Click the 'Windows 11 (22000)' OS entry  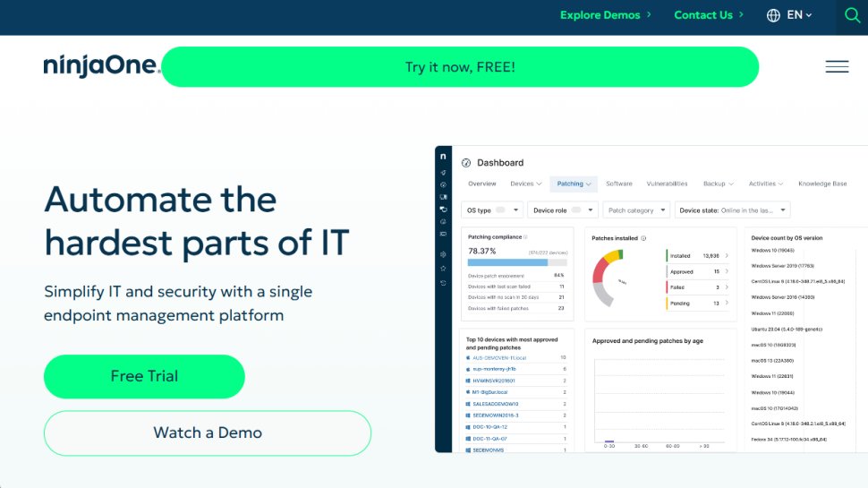coord(773,313)
